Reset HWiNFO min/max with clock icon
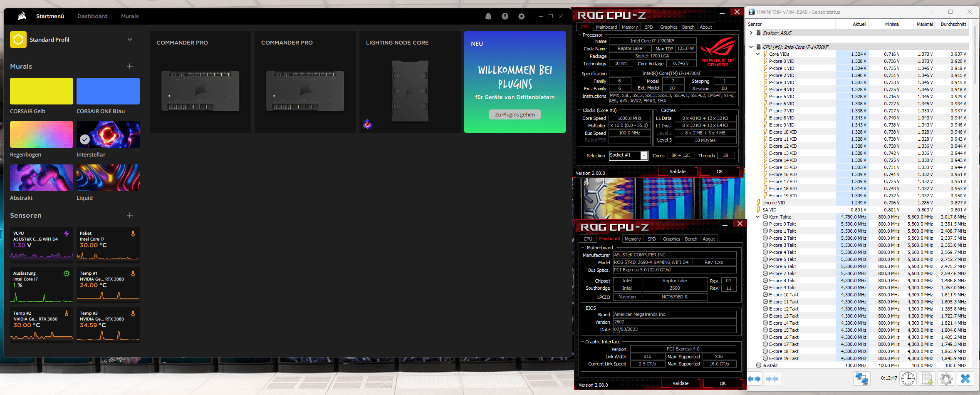Image resolution: width=980 pixels, height=395 pixels. [x=908, y=379]
